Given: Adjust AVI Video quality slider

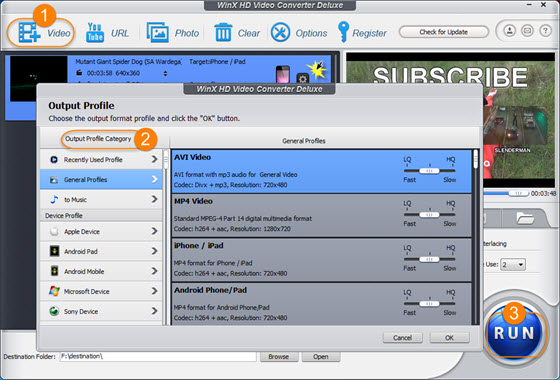Looking at the screenshot, I should coord(429,171).
